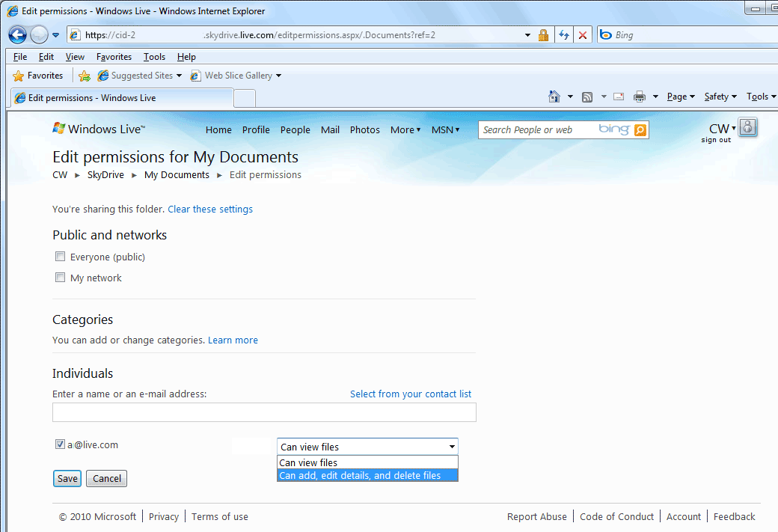
Task: Check the My network checkbox
Action: click(60, 277)
